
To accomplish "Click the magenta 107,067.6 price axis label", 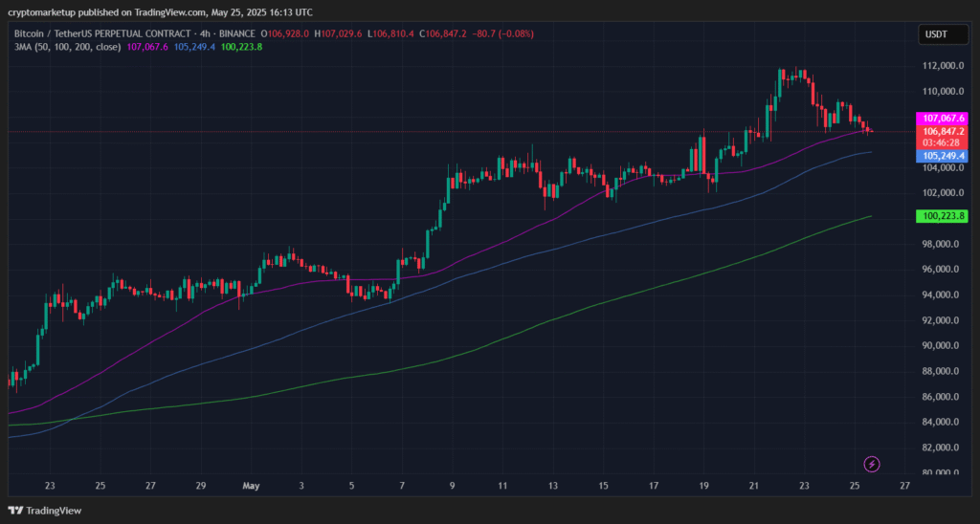I will tap(942, 118).
